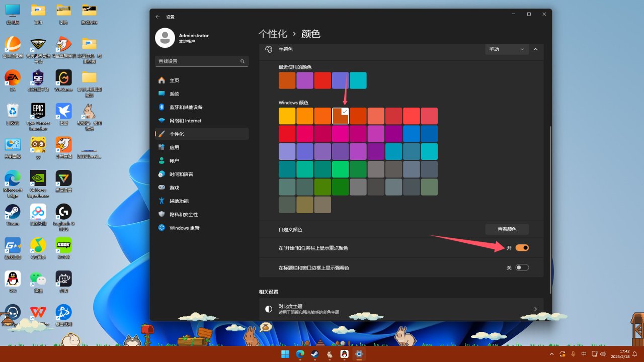The image size is (644, 362).
Task: Open the 手动 accent color dropdown
Action: (x=507, y=49)
